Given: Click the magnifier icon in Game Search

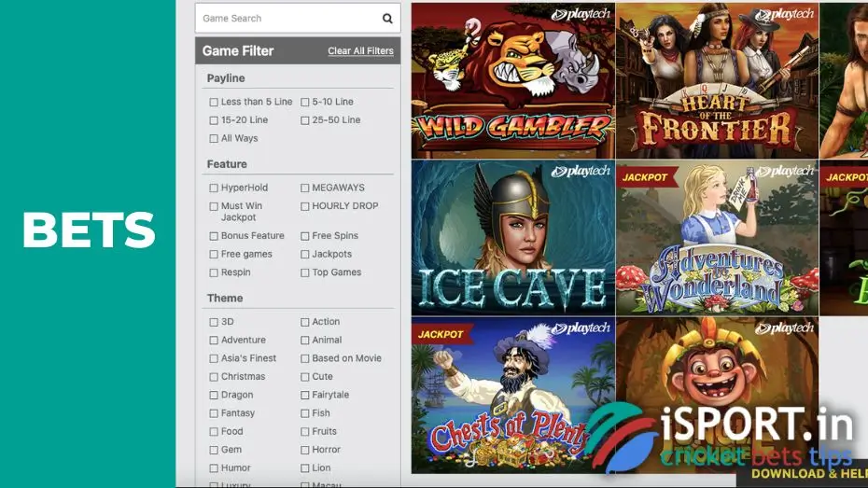Looking at the screenshot, I should coord(387,19).
